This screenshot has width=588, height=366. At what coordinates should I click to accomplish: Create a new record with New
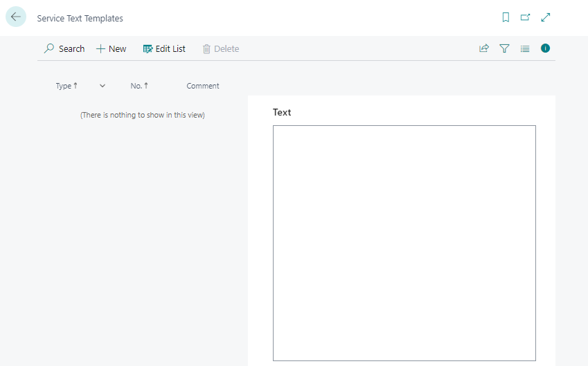pyautogui.click(x=112, y=48)
